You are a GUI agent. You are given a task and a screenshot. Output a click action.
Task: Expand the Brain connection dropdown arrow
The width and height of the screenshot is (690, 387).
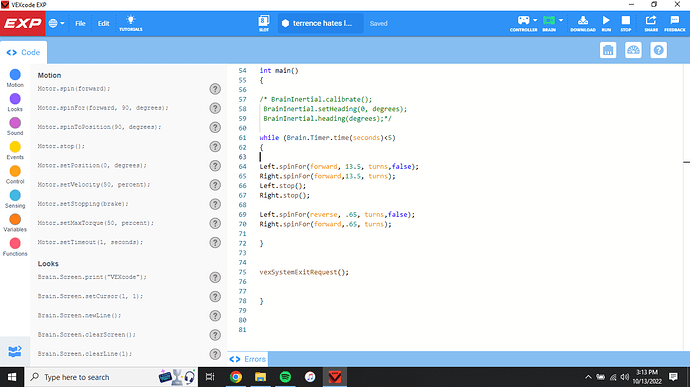(x=561, y=20)
